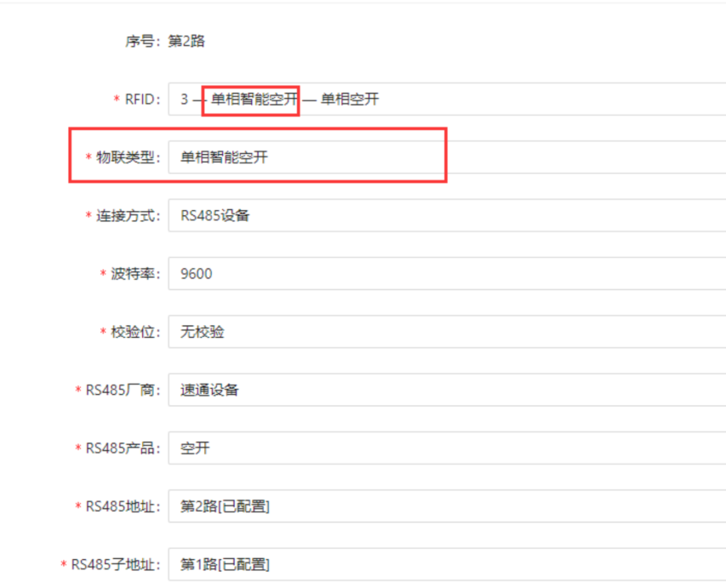The width and height of the screenshot is (726, 588).
Task: Click the 波特率 field label
Action: (134, 273)
